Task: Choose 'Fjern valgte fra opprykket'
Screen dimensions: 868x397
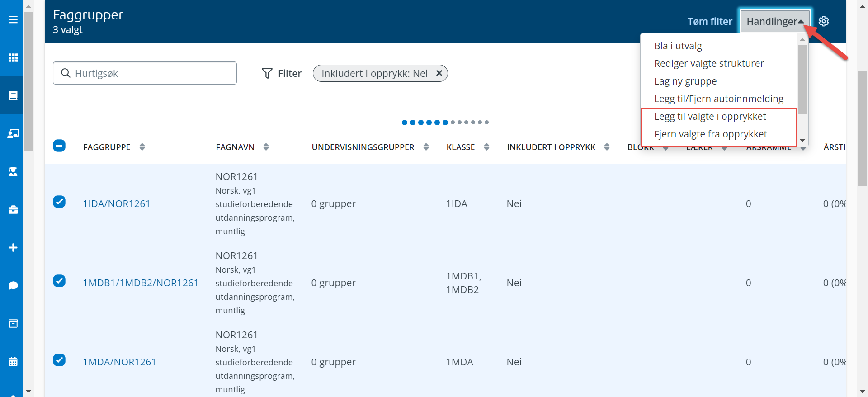Action: tap(711, 134)
